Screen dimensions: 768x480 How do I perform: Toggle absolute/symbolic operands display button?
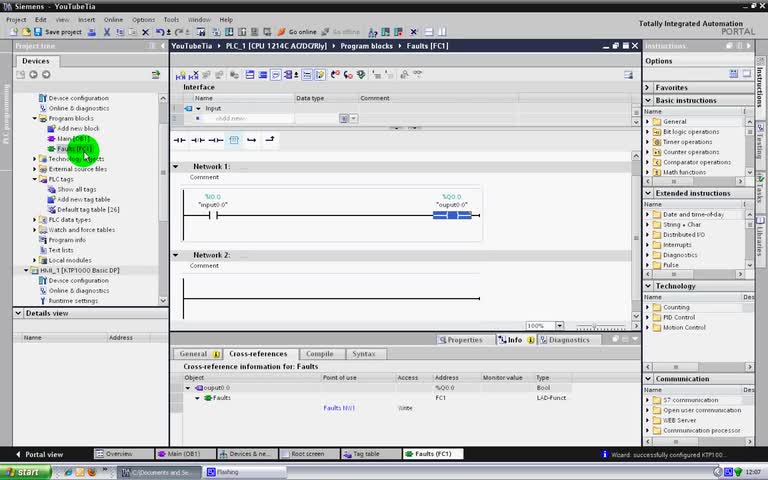point(288,75)
